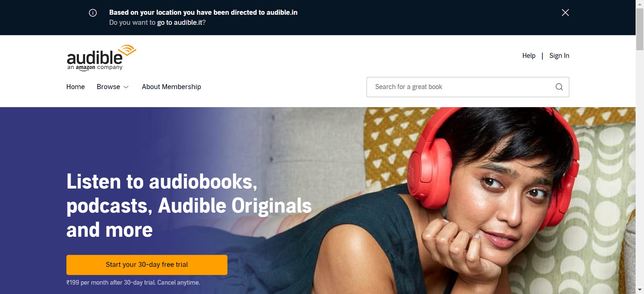Click the Help link
644x294 pixels.
coord(529,56)
